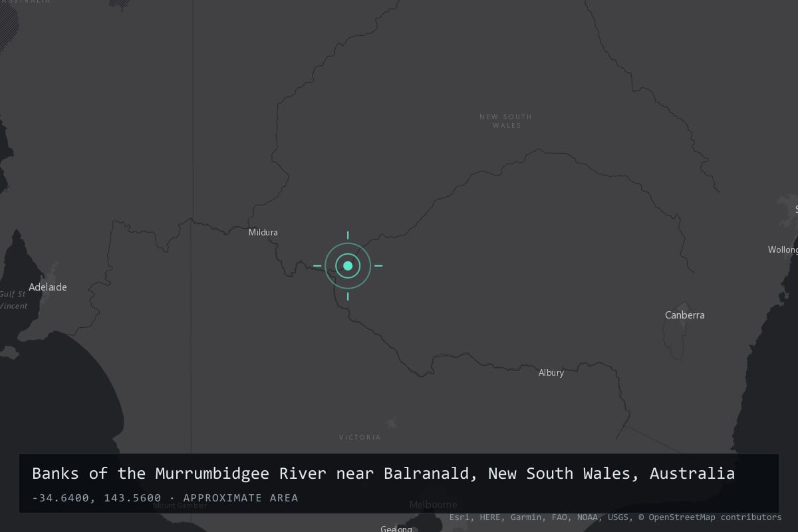Click the NEW SOUTH WALES state label
This screenshot has height=532, width=798.
506,121
